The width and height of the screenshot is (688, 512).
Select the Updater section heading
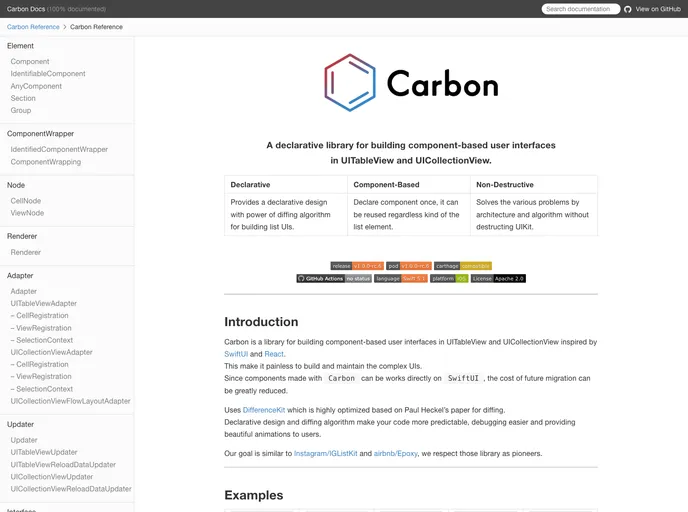point(20,424)
